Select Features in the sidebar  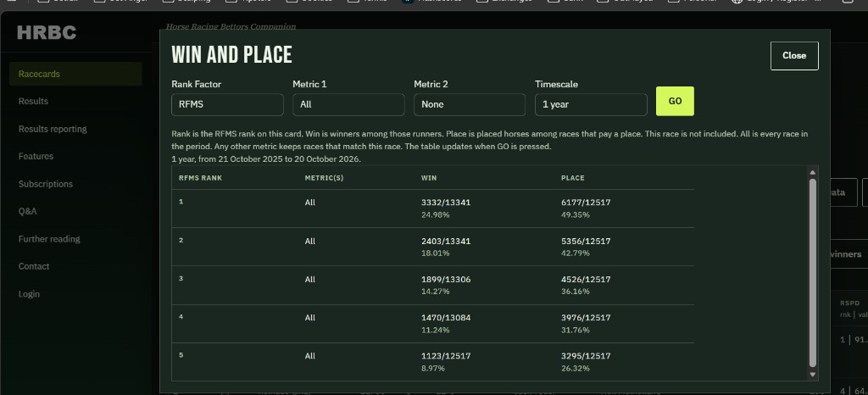pos(36,157)
